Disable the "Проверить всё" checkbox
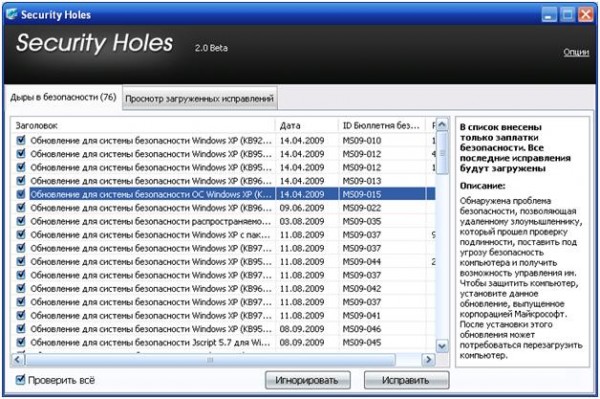Screen dimensions: 600x399 pyautogui.click(x=20, y=380)
